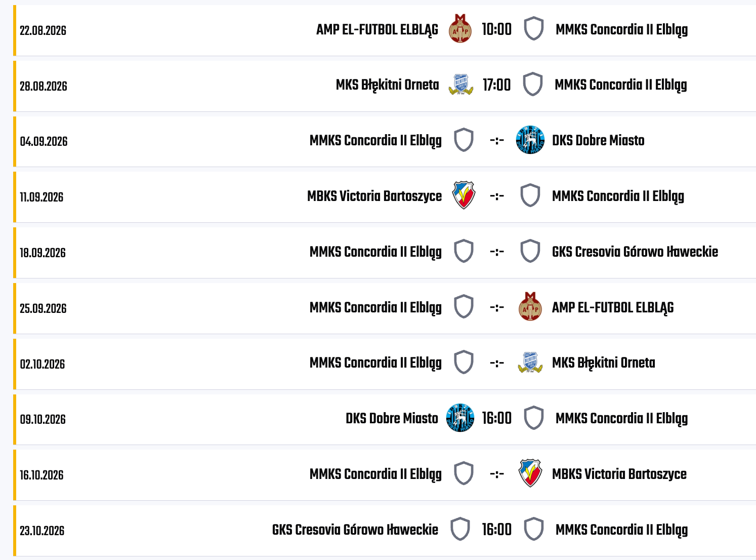The height and width of the screenshot is (560, 756).
Task: Select the 16:00 kickoff time on 09.10.2026
Action: click(497, 418)
